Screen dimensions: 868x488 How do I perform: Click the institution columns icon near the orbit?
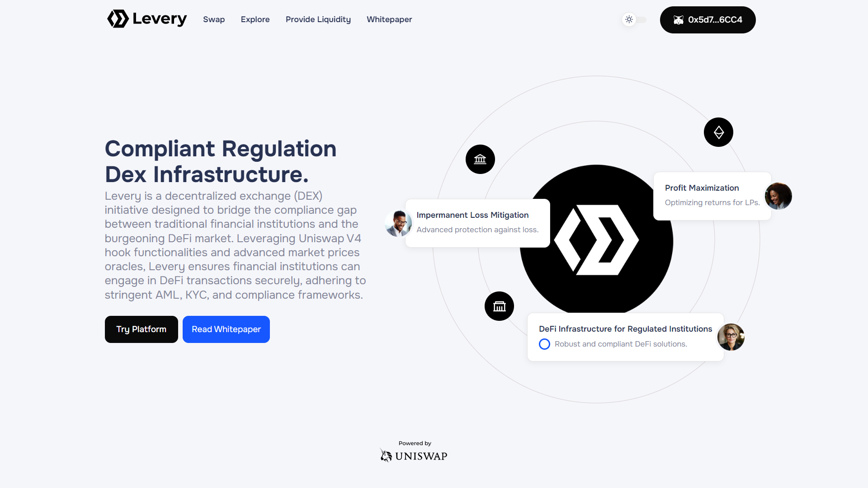(499, 306)
